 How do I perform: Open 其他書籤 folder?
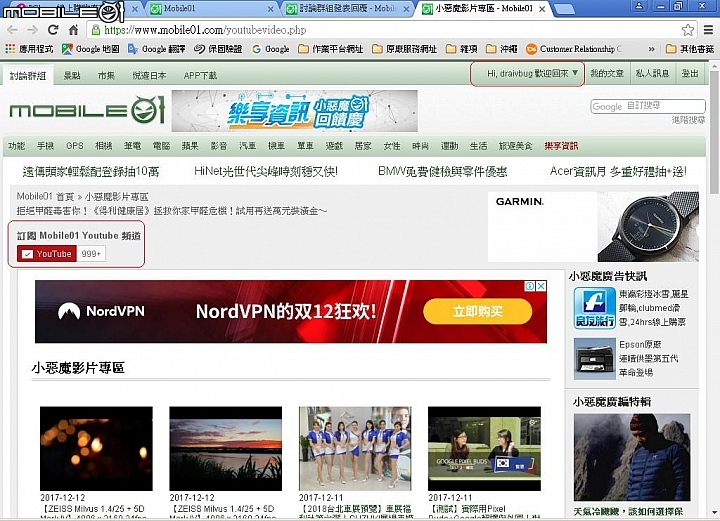(x=690, y=49)
